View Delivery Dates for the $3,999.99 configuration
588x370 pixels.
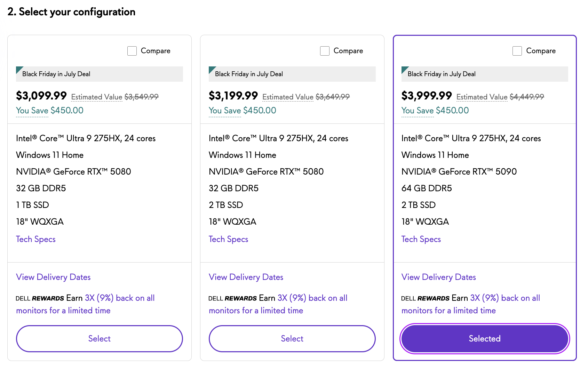point(438,277)
